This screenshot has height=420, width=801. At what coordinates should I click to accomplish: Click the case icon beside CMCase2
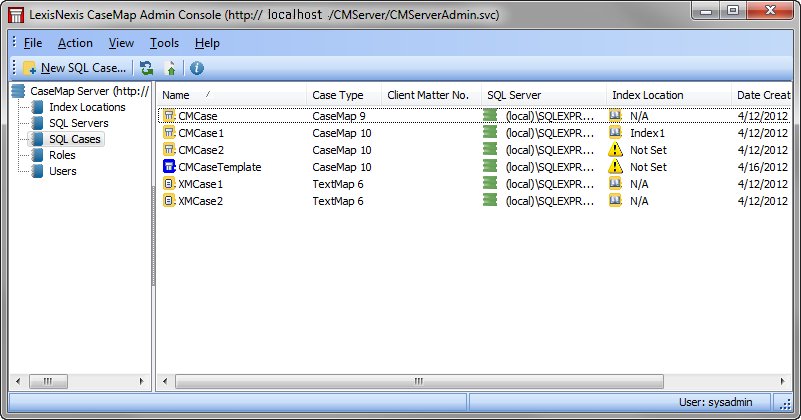(169, 150)
